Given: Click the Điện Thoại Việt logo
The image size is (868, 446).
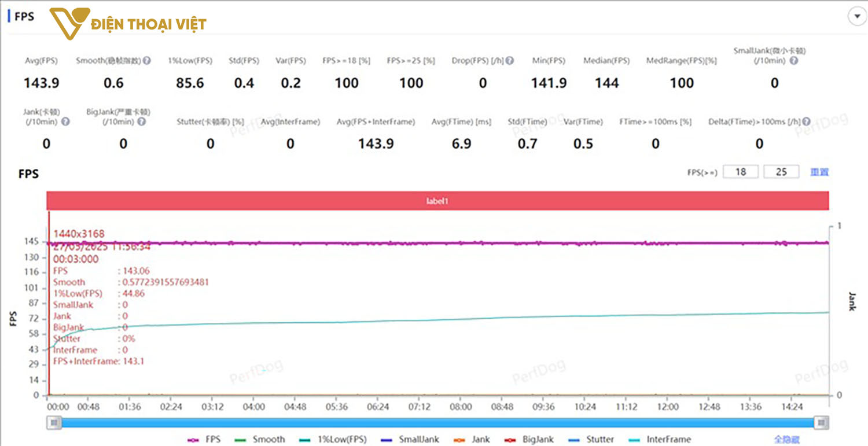Looking at the screenshot, I should [x=127, y=24].
